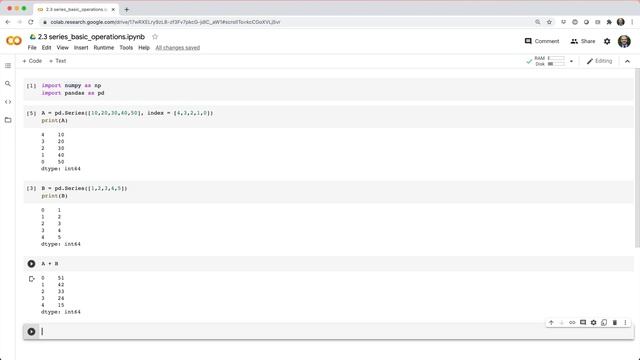The height and width of the screenshot is (360, 640).
Task: Click the B = pd.Series code cell
Action: point(329,192)
